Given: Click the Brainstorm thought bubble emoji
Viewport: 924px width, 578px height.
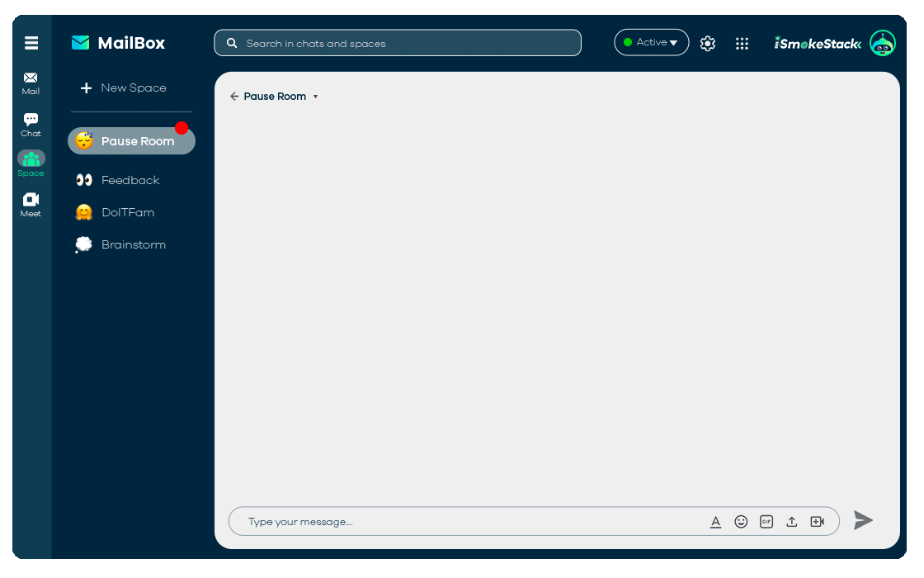Looking at the screenshot, I should tap(83, 244).
